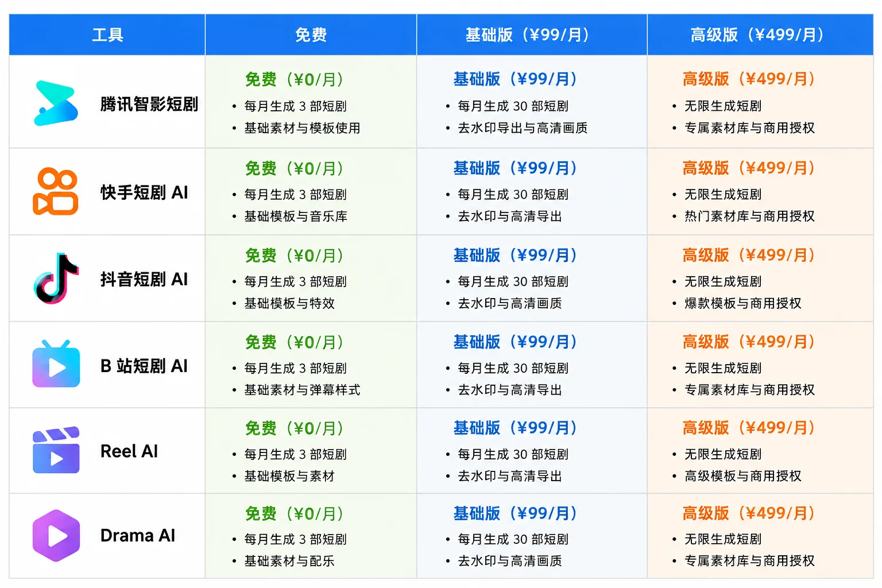Viewport: 882px width, 588px height.
Task: Click 基础模板与特效 text
Action: pos(289,303)
